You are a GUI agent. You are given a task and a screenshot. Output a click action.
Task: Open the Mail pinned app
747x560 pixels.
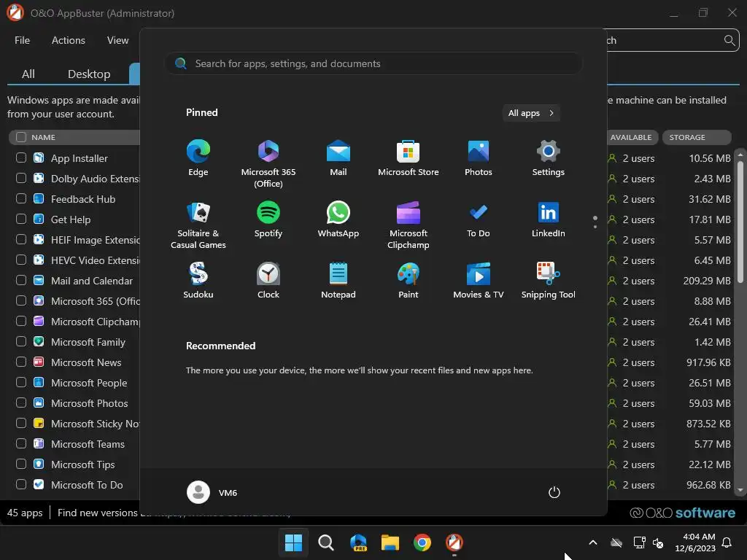[338, 158]
